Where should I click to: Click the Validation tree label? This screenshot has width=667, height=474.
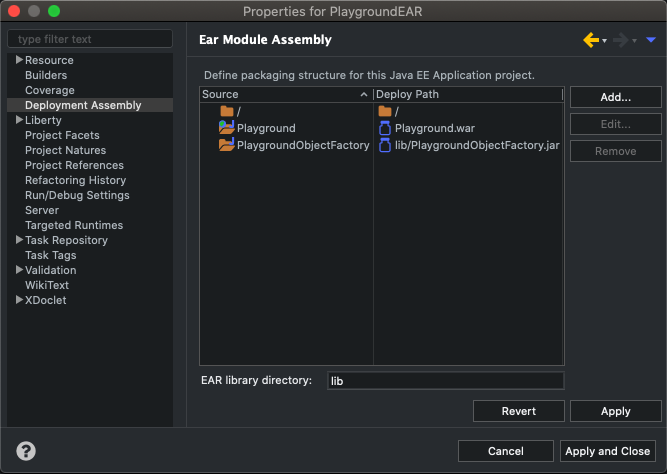51,270
